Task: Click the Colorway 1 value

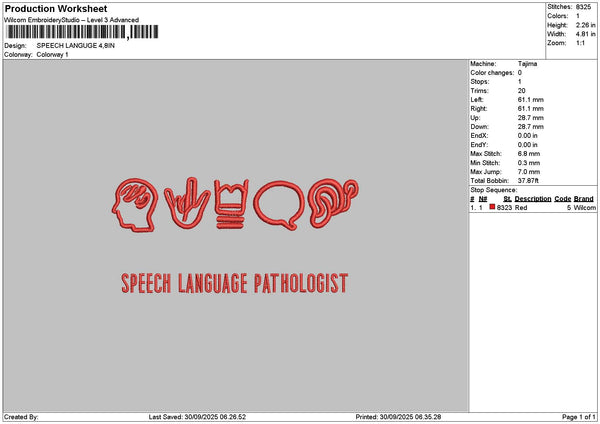Action: (x=52, y=55)
